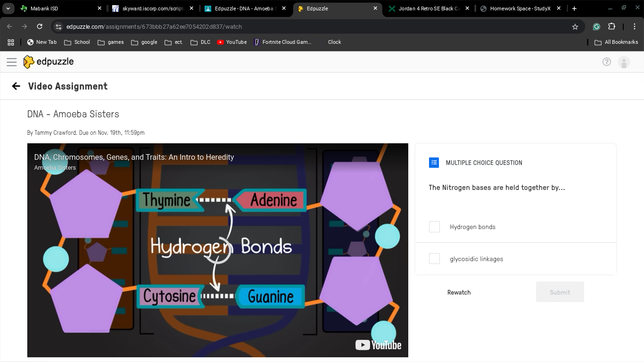Screen dimensions: 644x362
Task: Reload the page in browser
Action: 40,27
